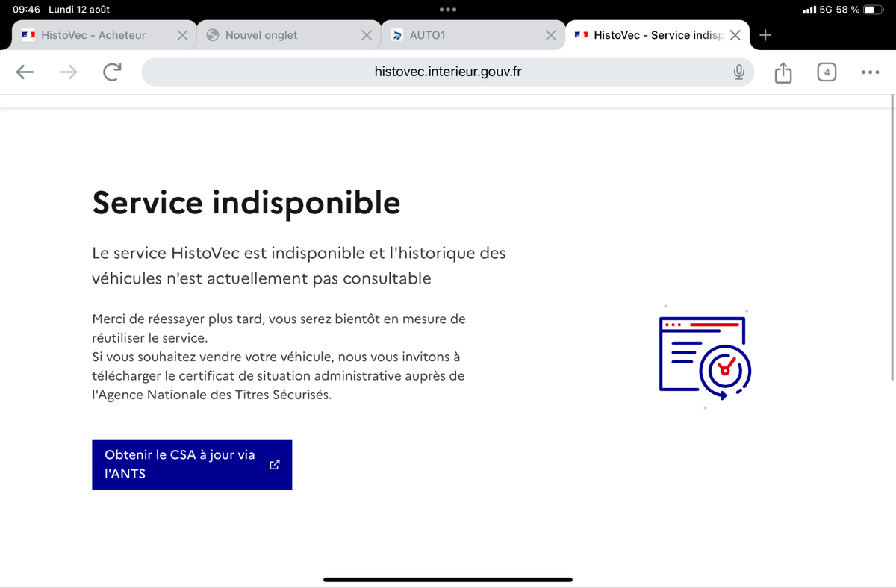The height and width of the screenshot is (588, 896).
Task: Click Obtenir le CSA à jour via l'ANTS
Action: (x=192, y=464)
